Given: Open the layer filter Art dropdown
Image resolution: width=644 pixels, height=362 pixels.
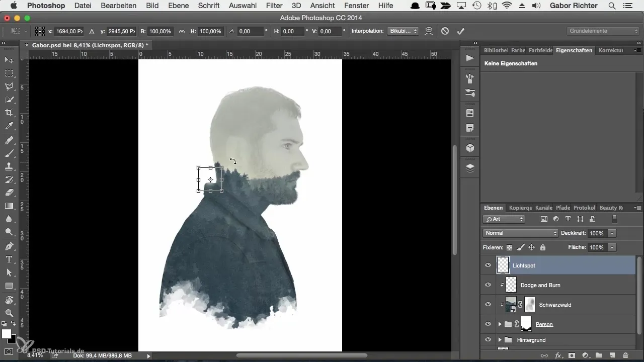Looking at the screenshot, I should (504, 219).
